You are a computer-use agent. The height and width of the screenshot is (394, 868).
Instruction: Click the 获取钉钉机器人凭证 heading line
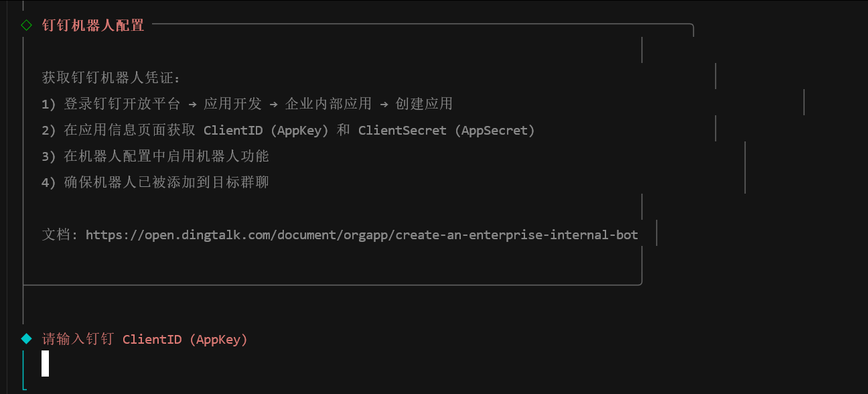pos(111,78)
